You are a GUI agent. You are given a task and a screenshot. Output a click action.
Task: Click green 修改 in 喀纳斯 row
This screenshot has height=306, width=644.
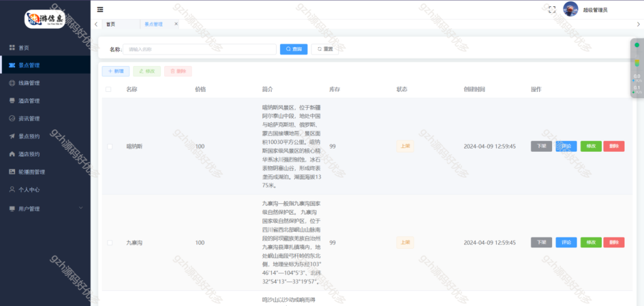(591, 147)
